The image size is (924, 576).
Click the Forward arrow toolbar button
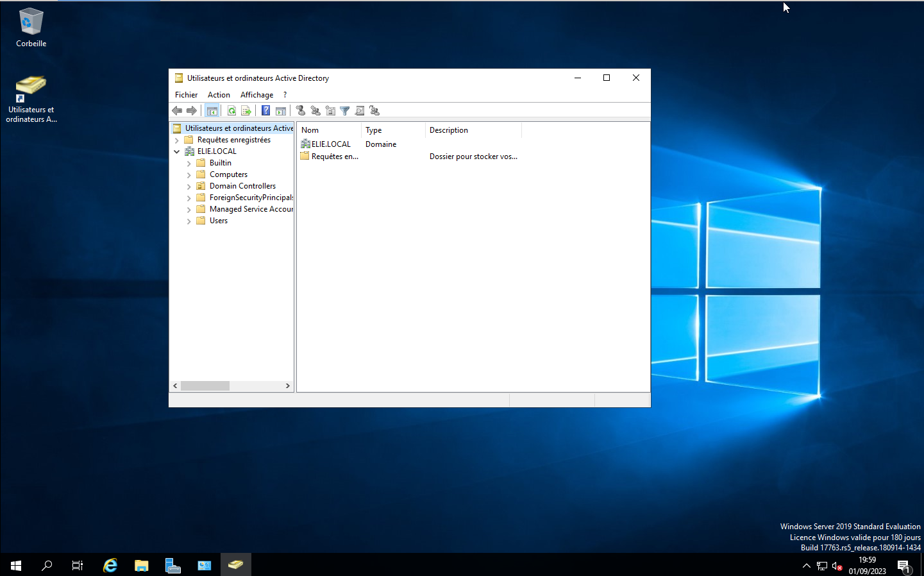pos(192,111)
